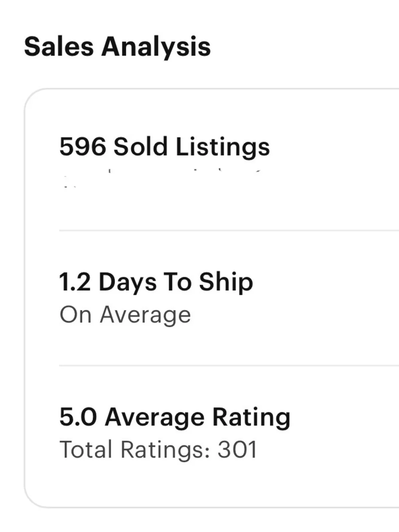399x532 pixels.
Task: Click the divider below Sold Listings
Action: click(229, 230)
